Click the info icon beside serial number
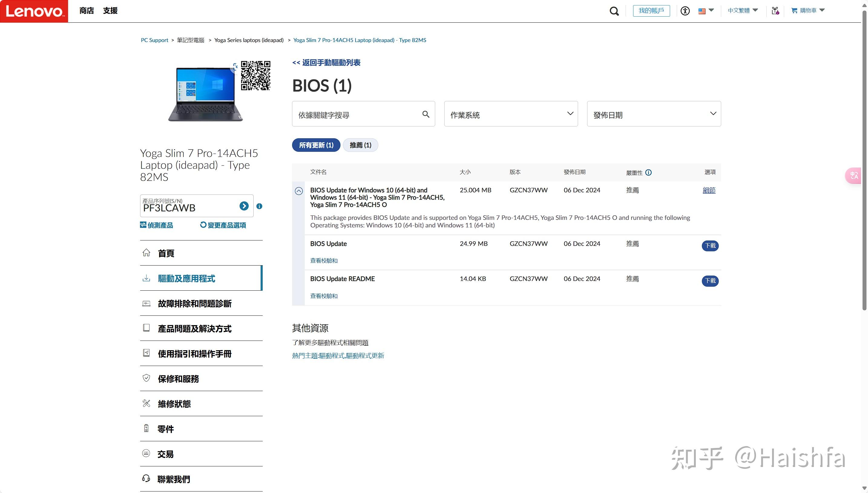868x493 pixels. point(259,206)
